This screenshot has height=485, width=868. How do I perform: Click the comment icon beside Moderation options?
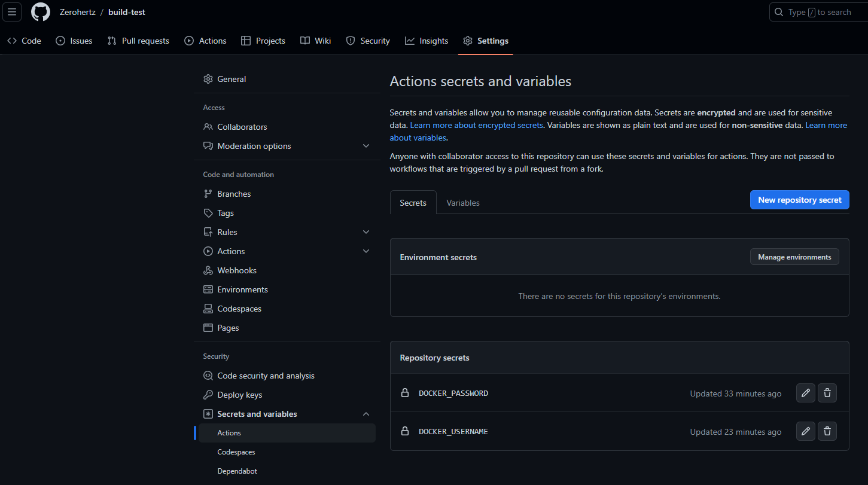coord(208,146)
